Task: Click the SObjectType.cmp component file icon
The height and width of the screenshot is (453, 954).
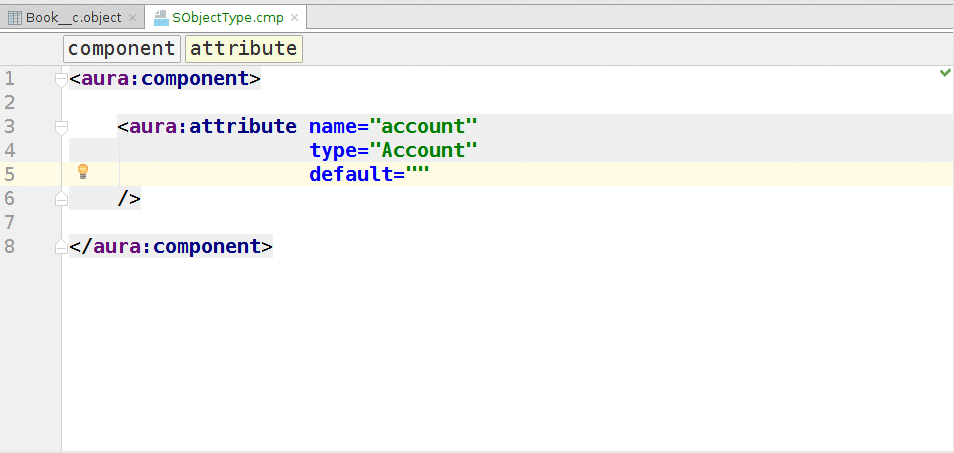Action: [160, 18]
